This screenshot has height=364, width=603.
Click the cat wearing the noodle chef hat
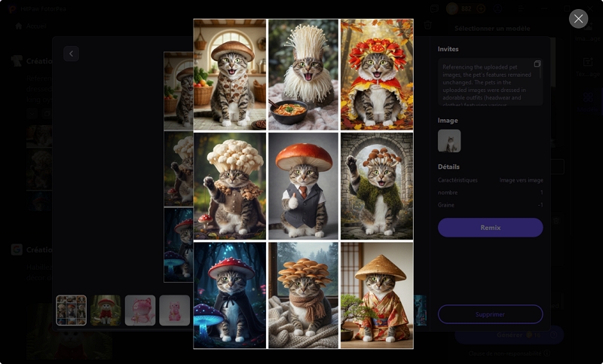pyautogui.click(x=303, y=74)
